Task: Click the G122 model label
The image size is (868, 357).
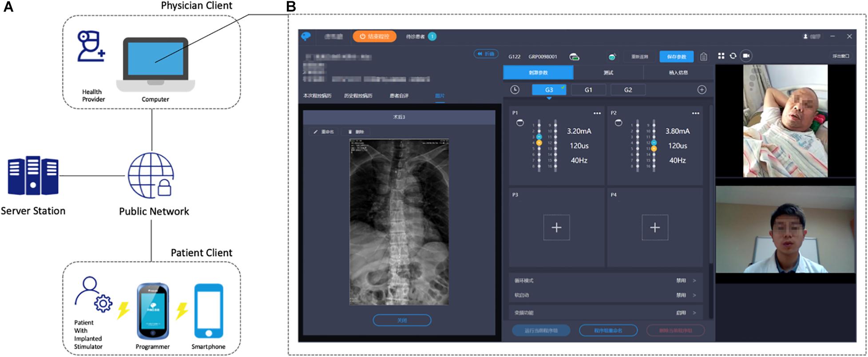Action: coord(514,57)
